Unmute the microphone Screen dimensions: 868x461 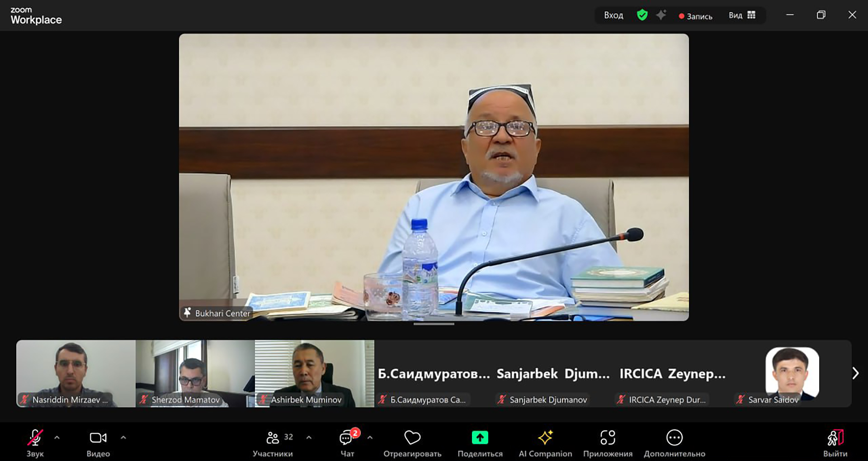point(35,438)
